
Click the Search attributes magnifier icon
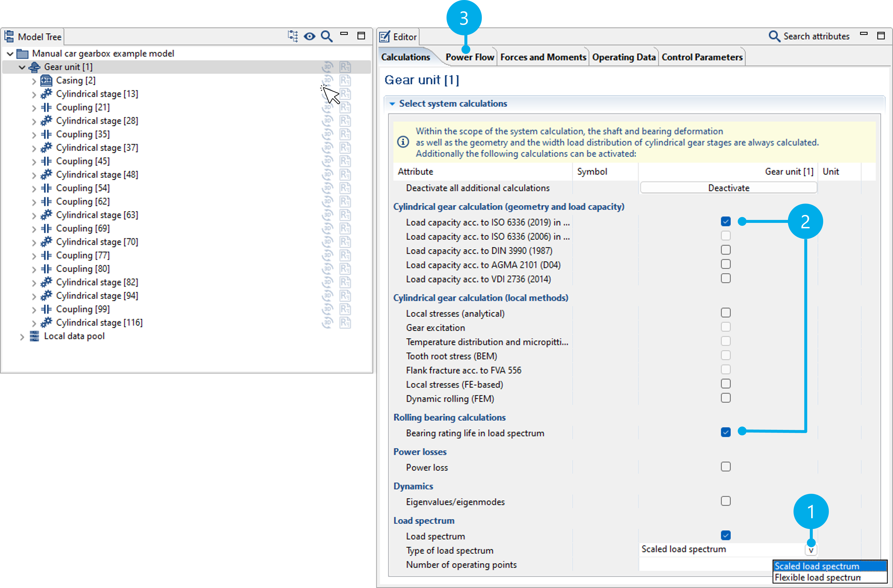[x=774, y=36]
